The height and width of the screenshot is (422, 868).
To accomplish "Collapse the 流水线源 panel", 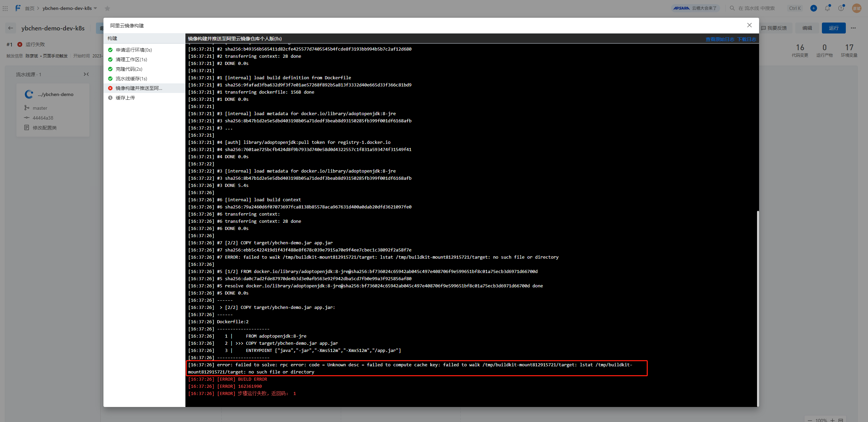I will pyautogui.click(x=86, y=74).
